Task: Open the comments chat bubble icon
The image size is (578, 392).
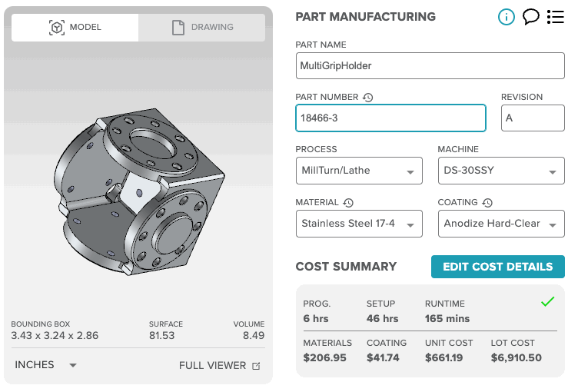Action: 530,17
